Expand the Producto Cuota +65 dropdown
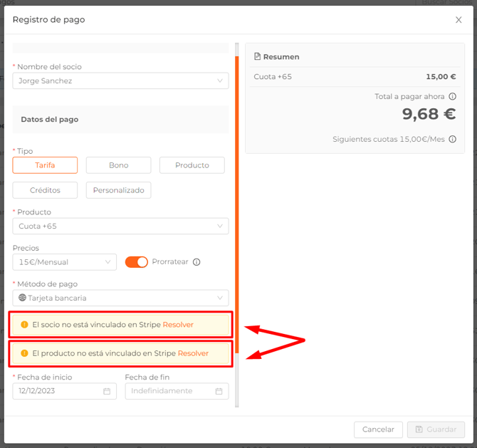This screenshot has height=448, width=477. click(120, 226)
